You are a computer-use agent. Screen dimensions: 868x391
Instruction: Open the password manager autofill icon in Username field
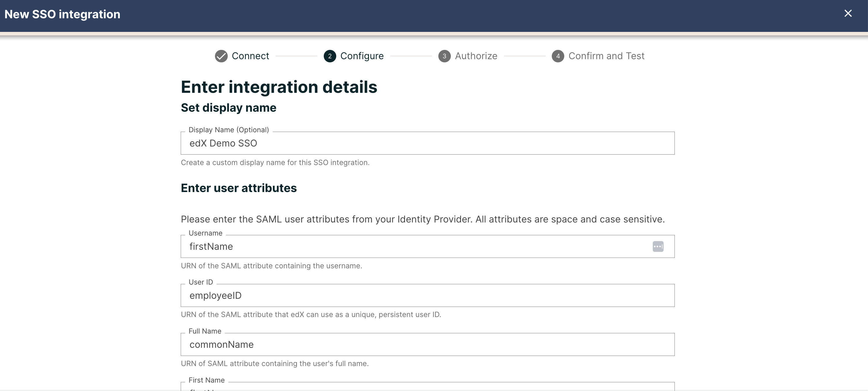pos(658,246)
